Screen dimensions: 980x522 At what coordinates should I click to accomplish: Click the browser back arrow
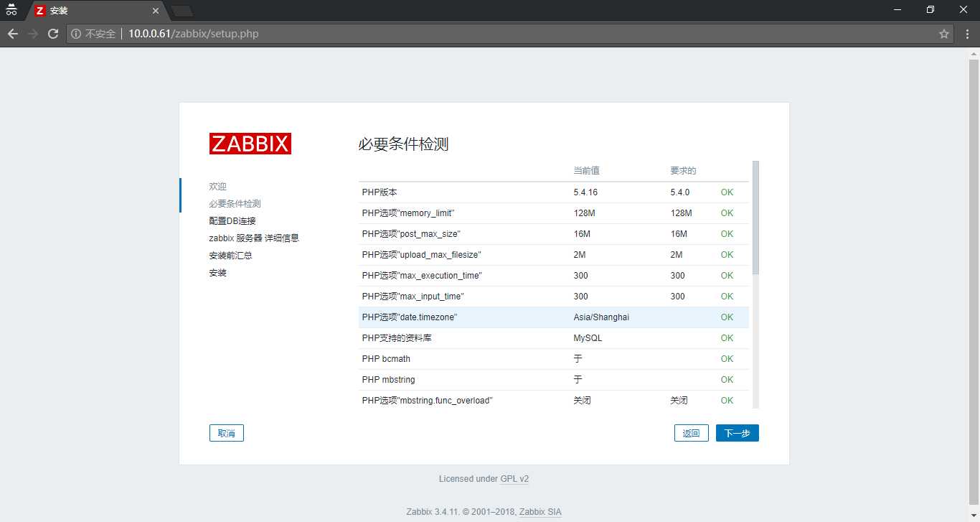tap(12, 34)
